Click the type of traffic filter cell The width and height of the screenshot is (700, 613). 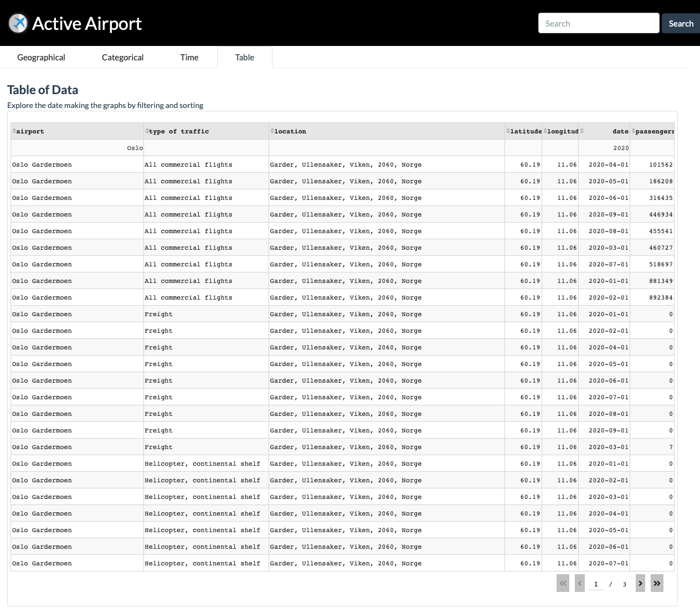206,148
